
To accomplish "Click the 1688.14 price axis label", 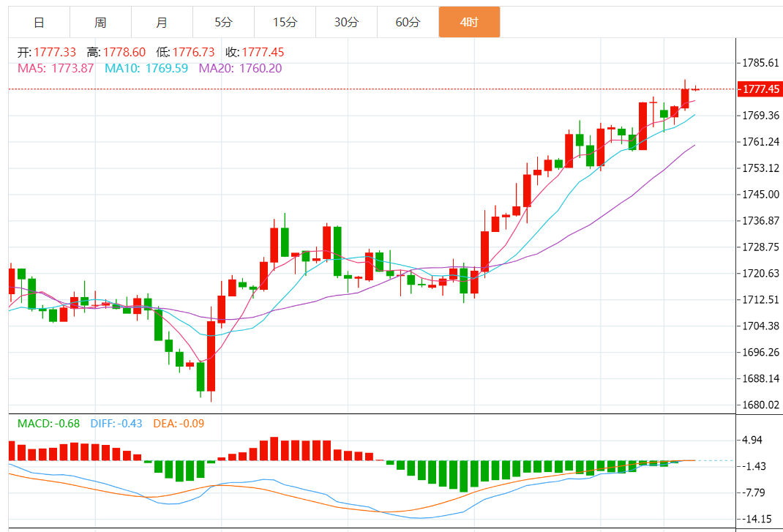I will tap(760, 378).
